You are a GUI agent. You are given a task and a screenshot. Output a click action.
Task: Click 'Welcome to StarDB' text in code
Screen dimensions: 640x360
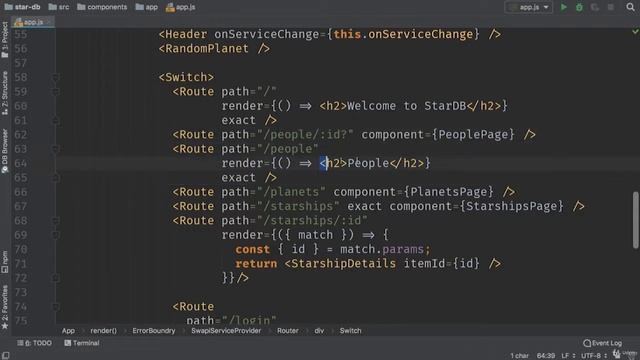pos(406,106)
